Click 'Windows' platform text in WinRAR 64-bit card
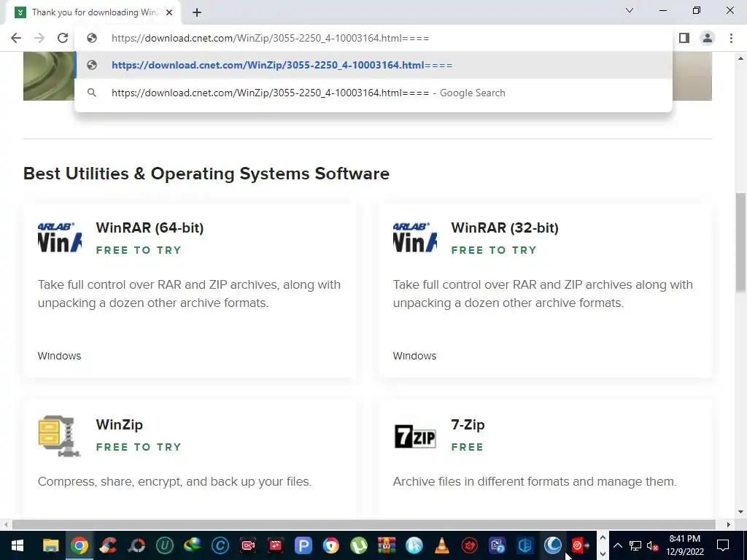 (x=60, y=356)
